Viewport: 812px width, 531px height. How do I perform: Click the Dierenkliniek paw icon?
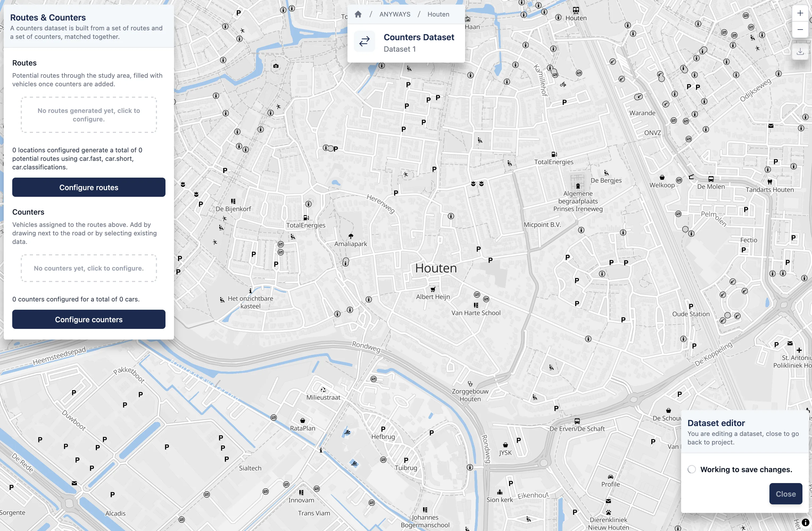pos(608,512)
